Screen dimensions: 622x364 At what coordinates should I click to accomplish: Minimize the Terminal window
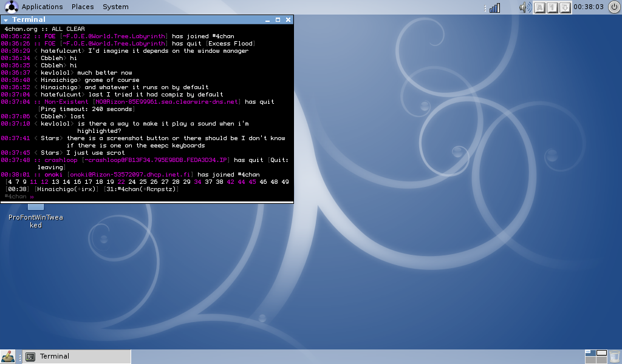[x=268, y=20]
